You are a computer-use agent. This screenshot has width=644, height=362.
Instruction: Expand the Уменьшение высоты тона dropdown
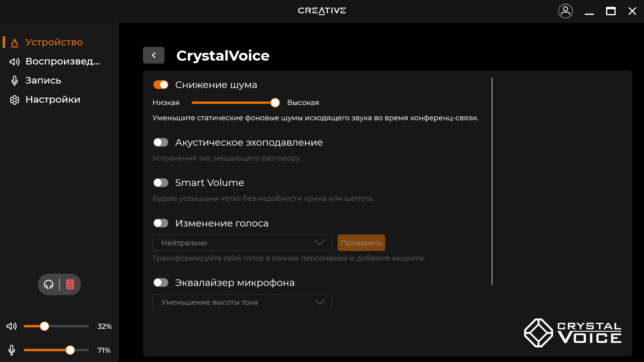(242, 302)
